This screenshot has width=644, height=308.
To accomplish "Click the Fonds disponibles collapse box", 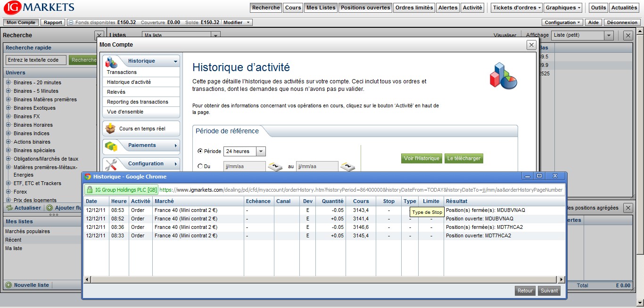I will tap(71, 23).
